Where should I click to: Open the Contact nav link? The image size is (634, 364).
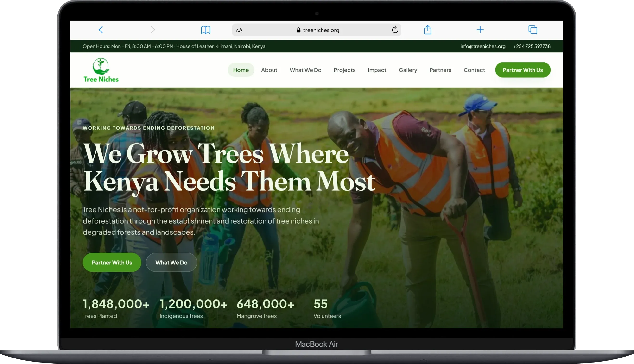click(474, 70)
